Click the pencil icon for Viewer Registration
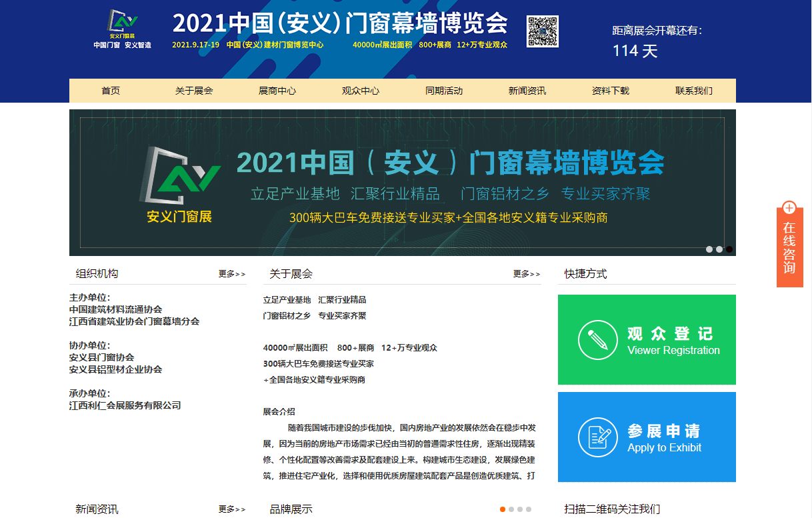 tap(597, 340)
